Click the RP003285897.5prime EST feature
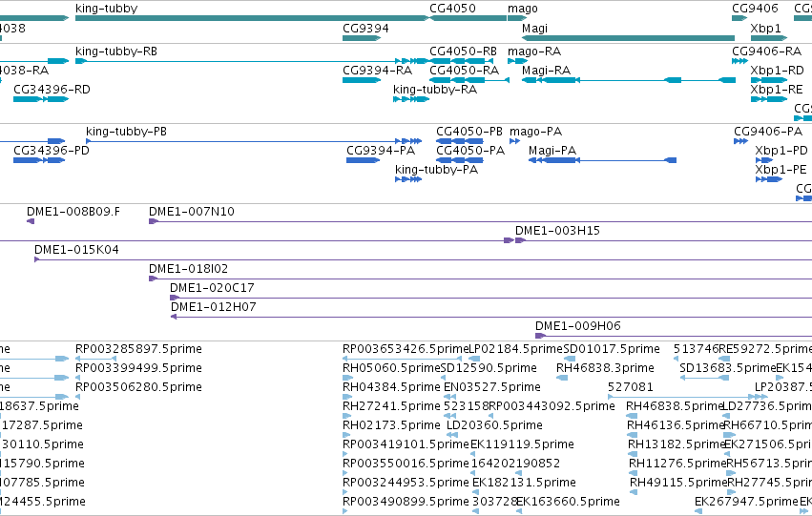Screen dimensions: 812x516 coord(95,359)
